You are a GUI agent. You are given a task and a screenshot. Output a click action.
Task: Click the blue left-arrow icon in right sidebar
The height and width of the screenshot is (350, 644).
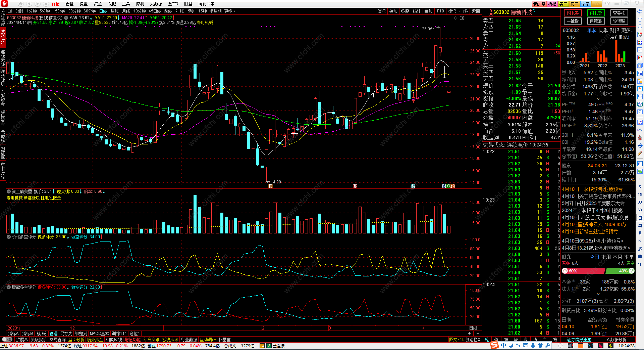640,11
